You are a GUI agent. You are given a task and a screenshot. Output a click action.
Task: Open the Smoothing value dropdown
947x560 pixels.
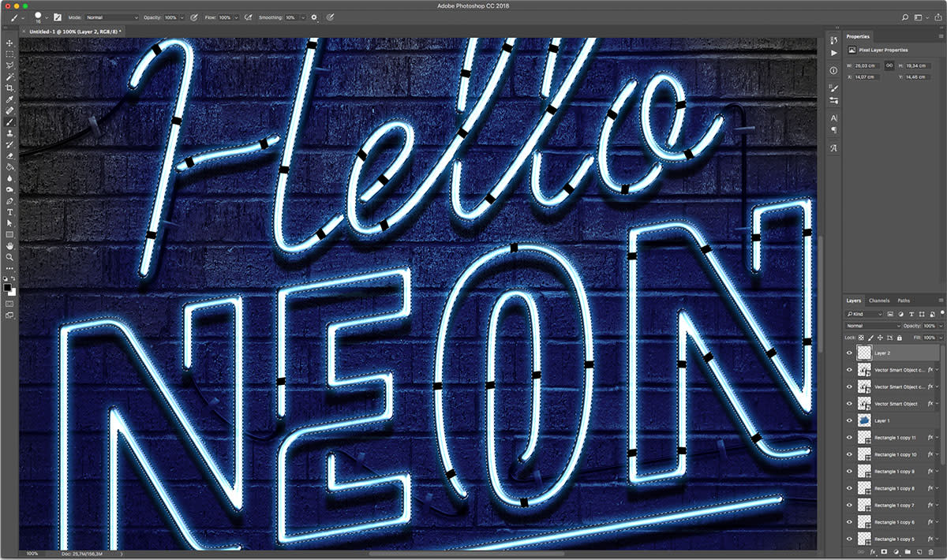[303, 17]
